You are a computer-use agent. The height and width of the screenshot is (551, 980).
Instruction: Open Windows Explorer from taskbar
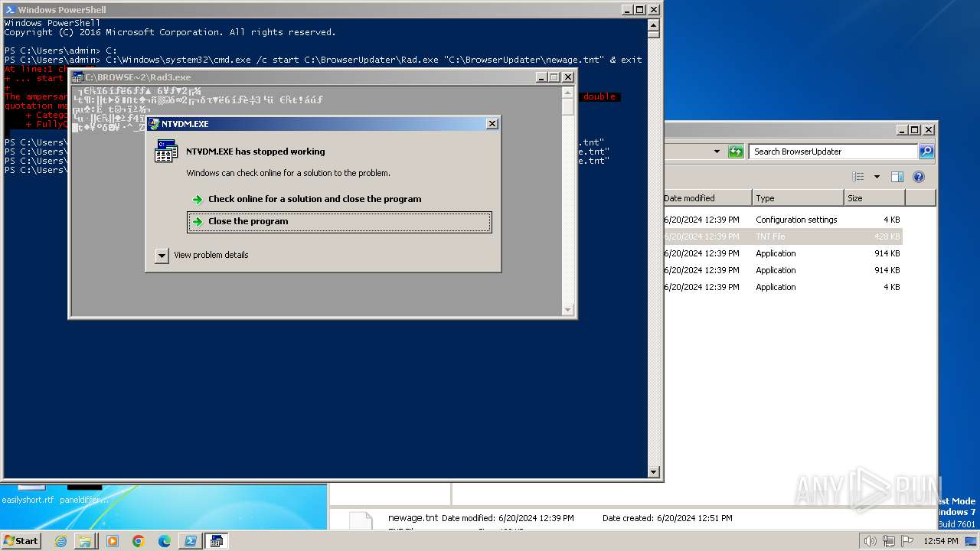(85, 541)
